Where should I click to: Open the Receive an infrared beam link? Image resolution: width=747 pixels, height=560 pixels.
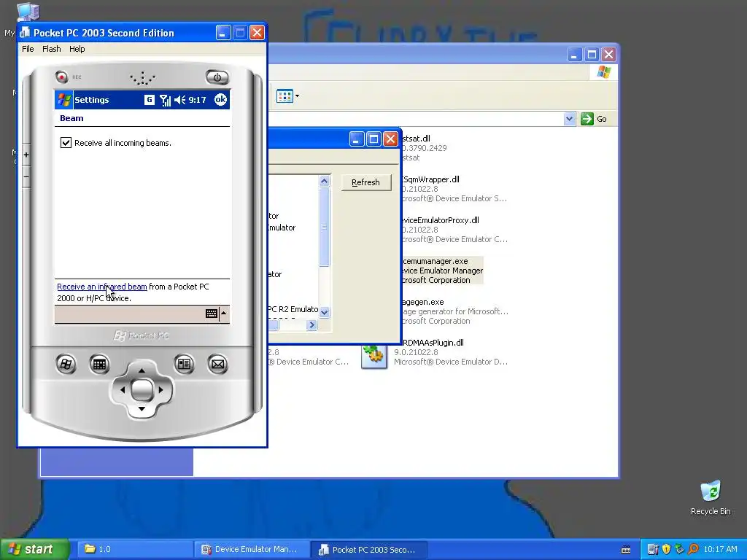point(102,286)
